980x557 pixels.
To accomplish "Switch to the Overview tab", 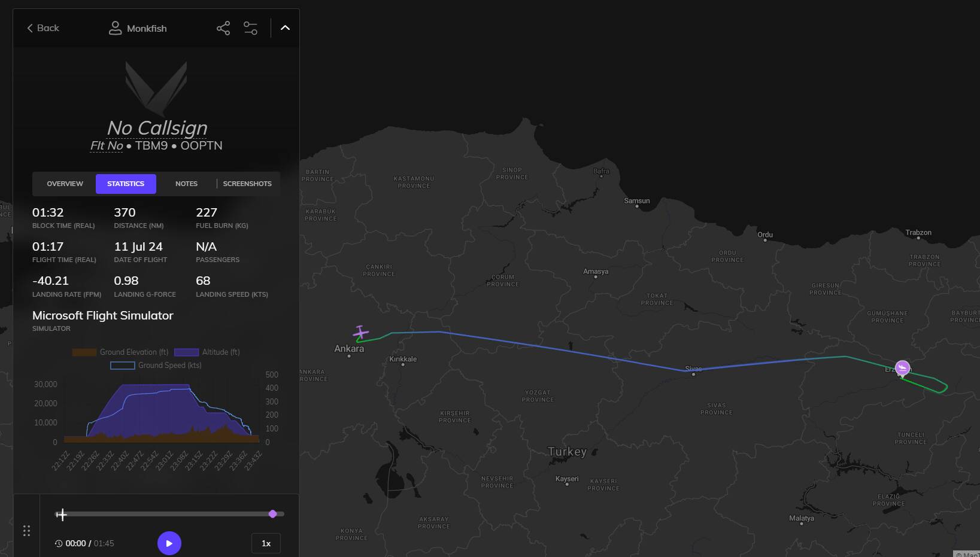I will click(x=65, y=184).
